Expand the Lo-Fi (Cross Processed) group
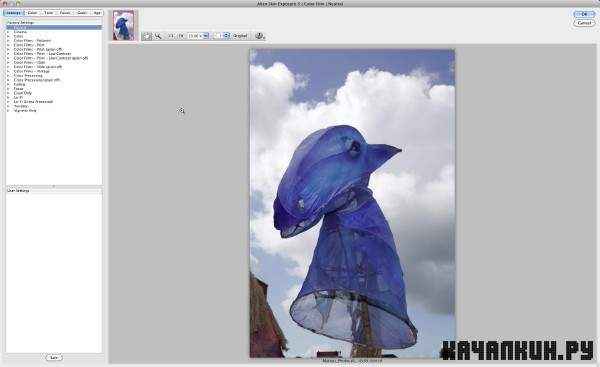Viewport: 600px width, 367px height. (8, 102)
